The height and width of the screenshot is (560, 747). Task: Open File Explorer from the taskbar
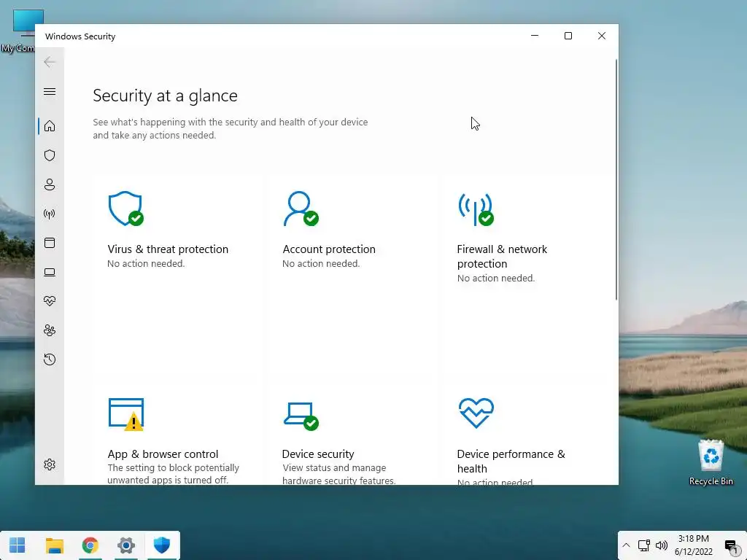click(54, 545)
